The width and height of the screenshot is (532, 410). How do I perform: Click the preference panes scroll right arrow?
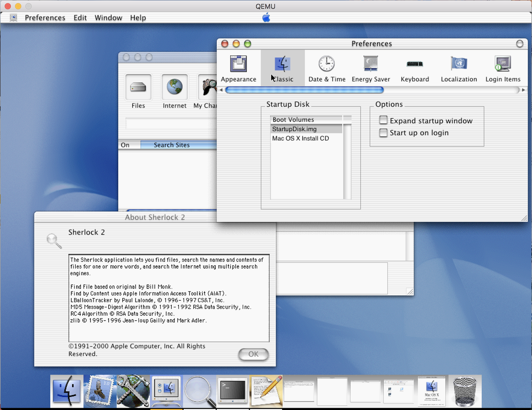click(x=524, y=90)
